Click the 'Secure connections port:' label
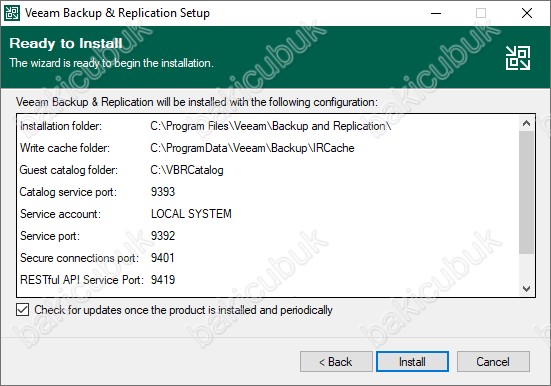This screenshot has width=551, height=386. pyautogui.click(x=79, y=258)
